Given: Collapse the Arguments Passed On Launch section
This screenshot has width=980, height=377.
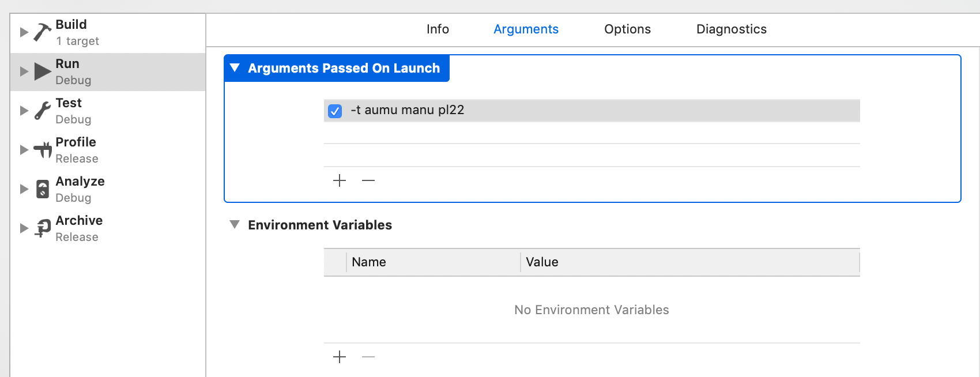Looking at the screenshot, I should point(235,68).
